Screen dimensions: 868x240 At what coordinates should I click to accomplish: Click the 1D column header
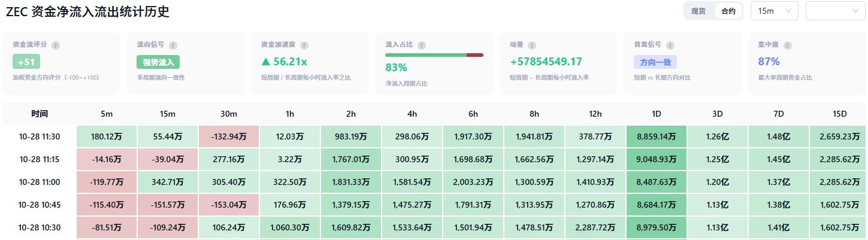[x=657, y=114]
